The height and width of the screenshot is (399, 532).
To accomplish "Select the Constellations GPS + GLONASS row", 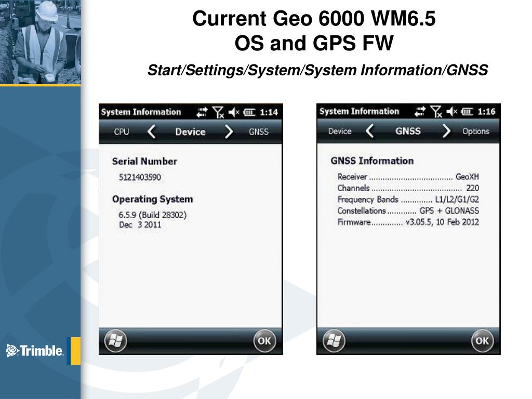I will [x=408, y=211].
